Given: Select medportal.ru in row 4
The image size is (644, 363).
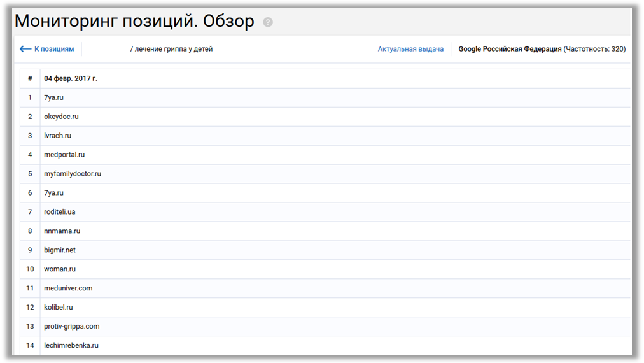Looking at the screenshot, I should pyautogui.click(x=64, y=155).
